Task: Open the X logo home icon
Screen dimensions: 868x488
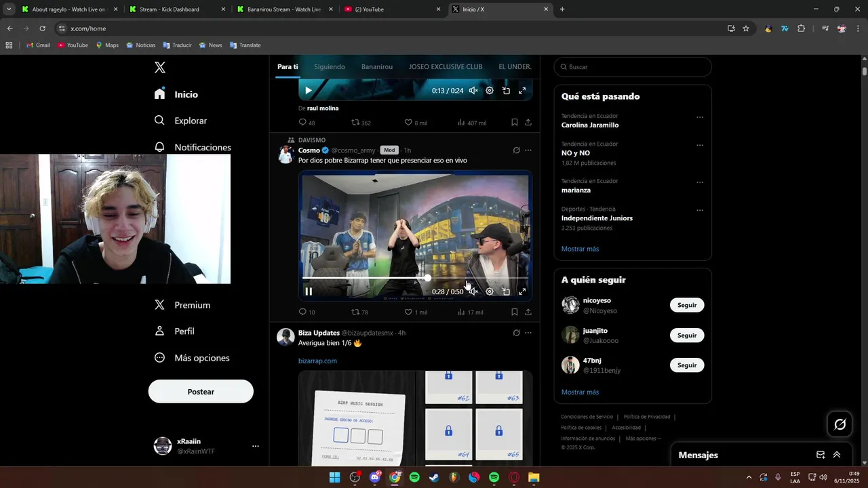Action: point(160,67)
